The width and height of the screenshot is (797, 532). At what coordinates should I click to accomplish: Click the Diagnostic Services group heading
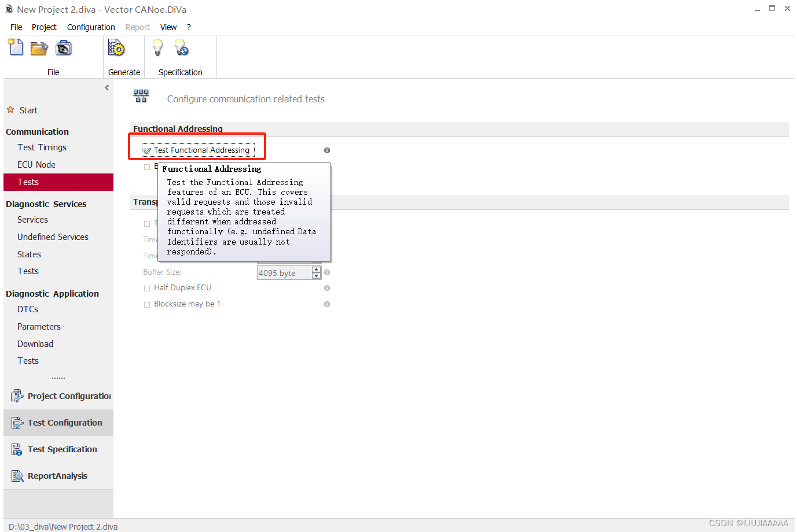point(46,204)
